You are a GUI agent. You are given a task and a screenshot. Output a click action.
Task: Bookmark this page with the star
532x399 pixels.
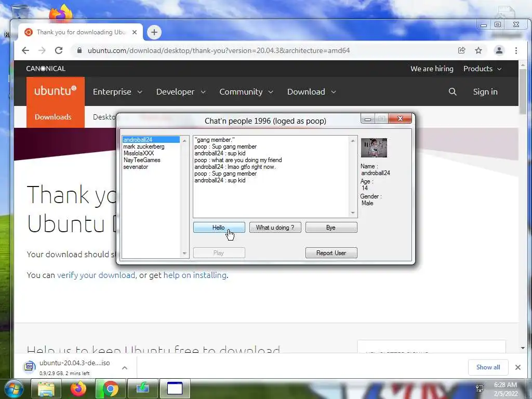click(x=478, y=50)
